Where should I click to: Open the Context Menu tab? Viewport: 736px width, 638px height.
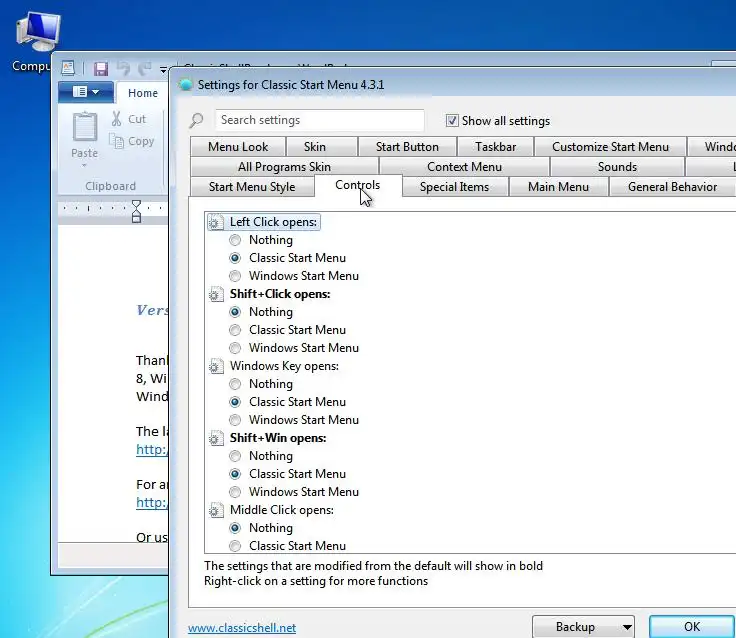tap(464, 167)
